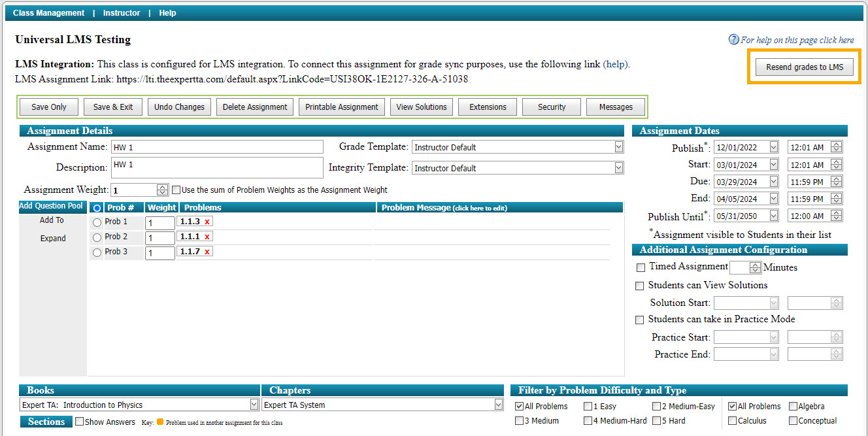Enable Students can take in Practice Mode
This screenshot has height=436, width=868.
(x=639, y=320)
